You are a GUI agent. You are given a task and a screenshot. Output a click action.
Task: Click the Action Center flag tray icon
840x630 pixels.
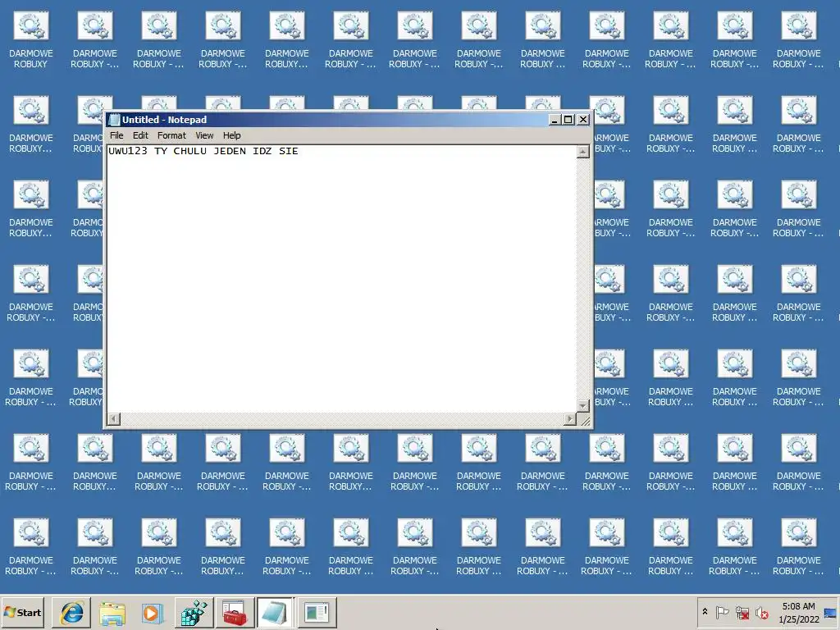722,612
